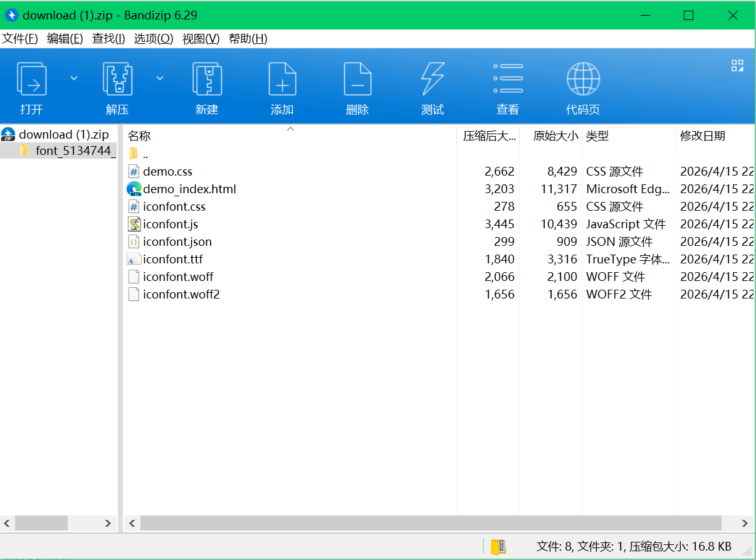Sort by the 压缩后大小 column header

click(488, 136)
